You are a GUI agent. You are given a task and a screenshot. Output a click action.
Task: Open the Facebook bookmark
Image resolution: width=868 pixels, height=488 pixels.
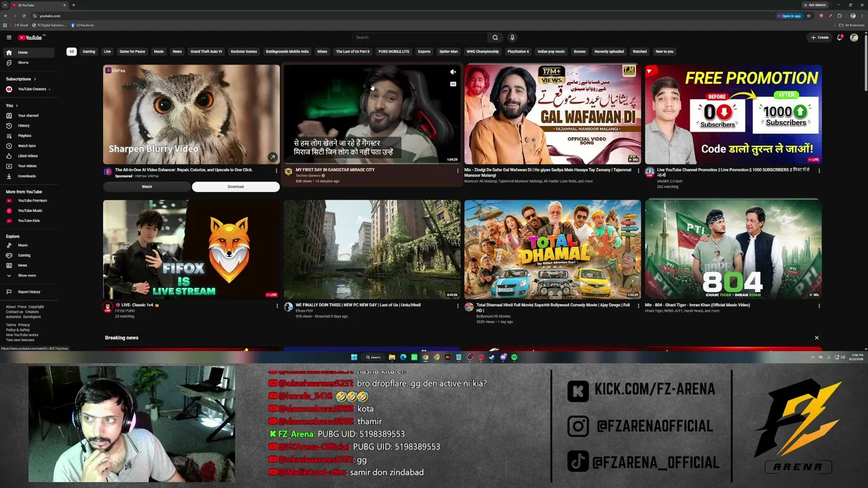83,25
